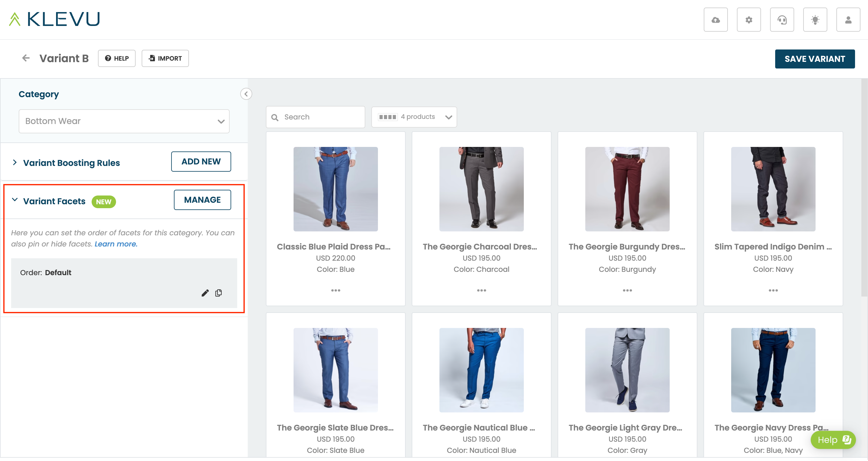The image size is (868, 461).
Task: Open options for Slim Tapered Indigo Denim
Action: pos(773,290)
